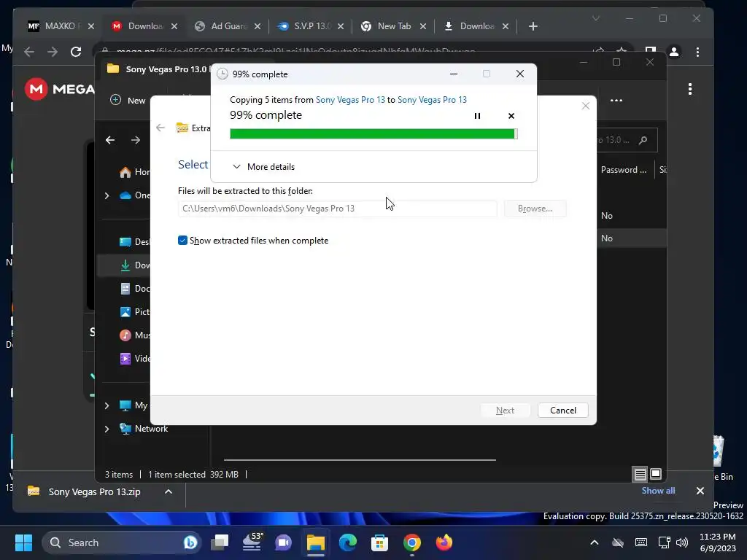Open File Explorer from taskbar
This screenshot has width=747, height=560.
click(315, 542)
